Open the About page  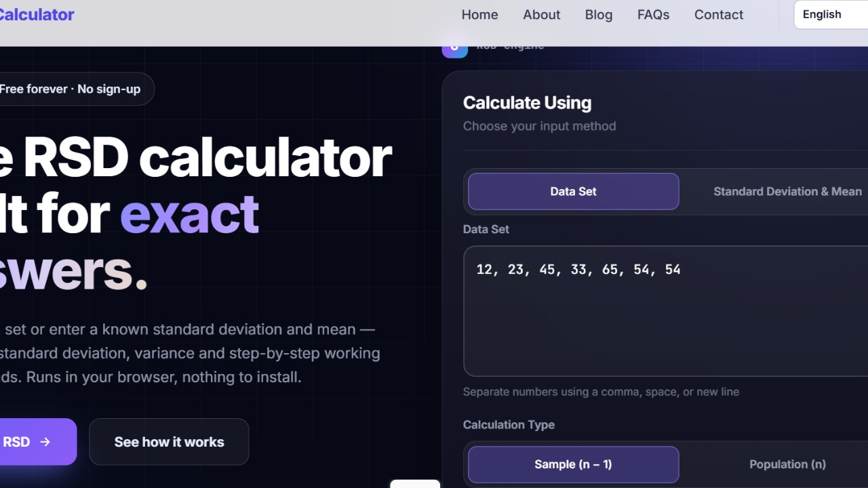click(x=541, y=14)
